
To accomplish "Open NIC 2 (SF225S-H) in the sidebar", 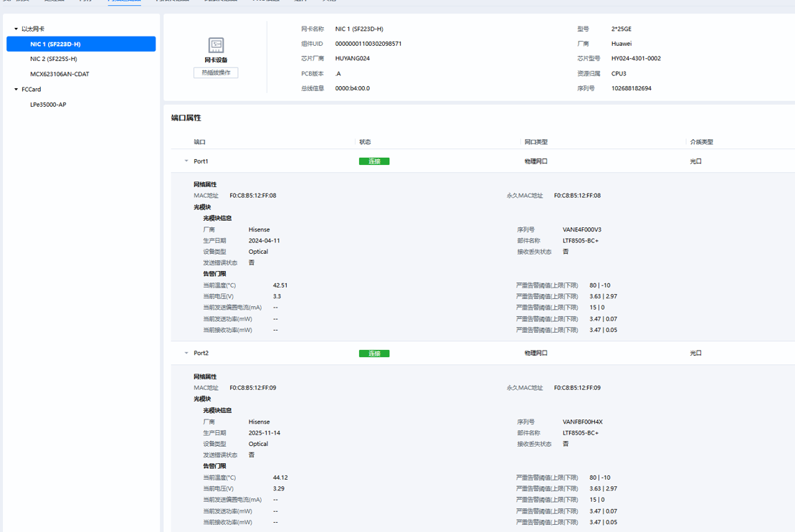I will click(53, 59).
